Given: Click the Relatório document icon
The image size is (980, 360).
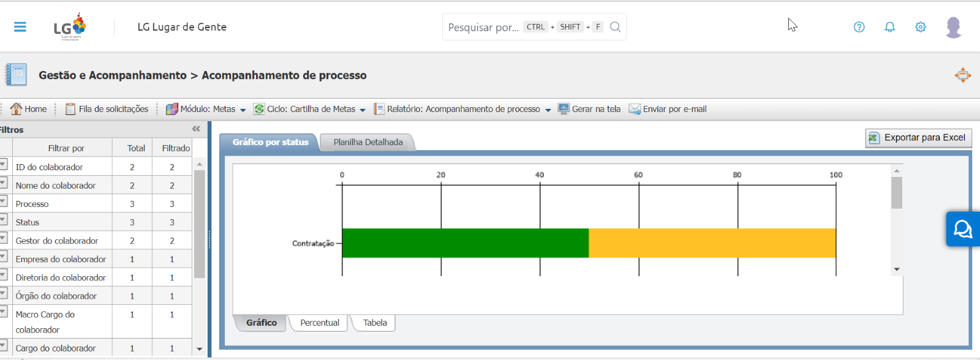Looking at the screenshot, I should tap(379, 109).
